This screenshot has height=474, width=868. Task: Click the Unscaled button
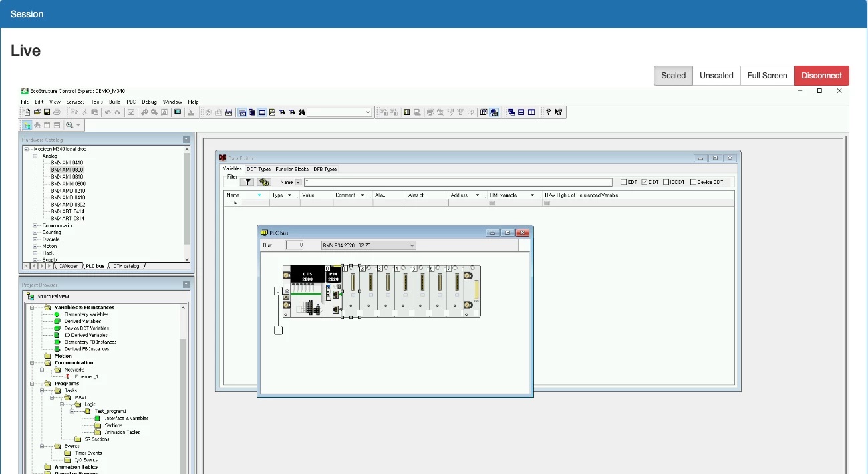[716, 76]
